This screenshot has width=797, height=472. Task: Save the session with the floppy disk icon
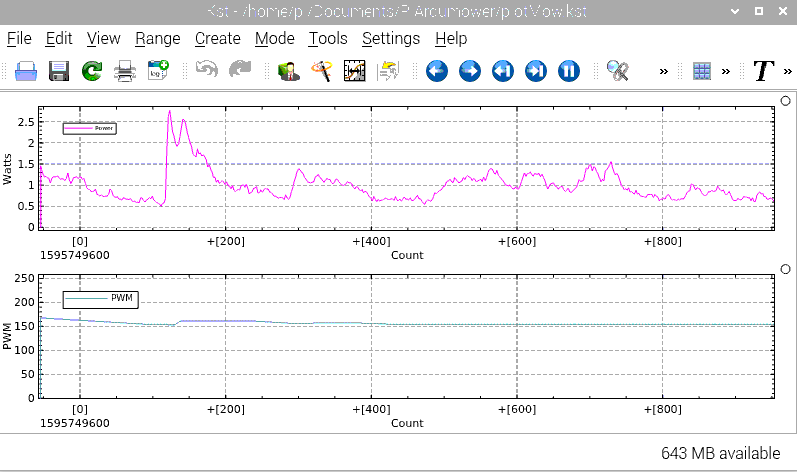tap(59, 71)
